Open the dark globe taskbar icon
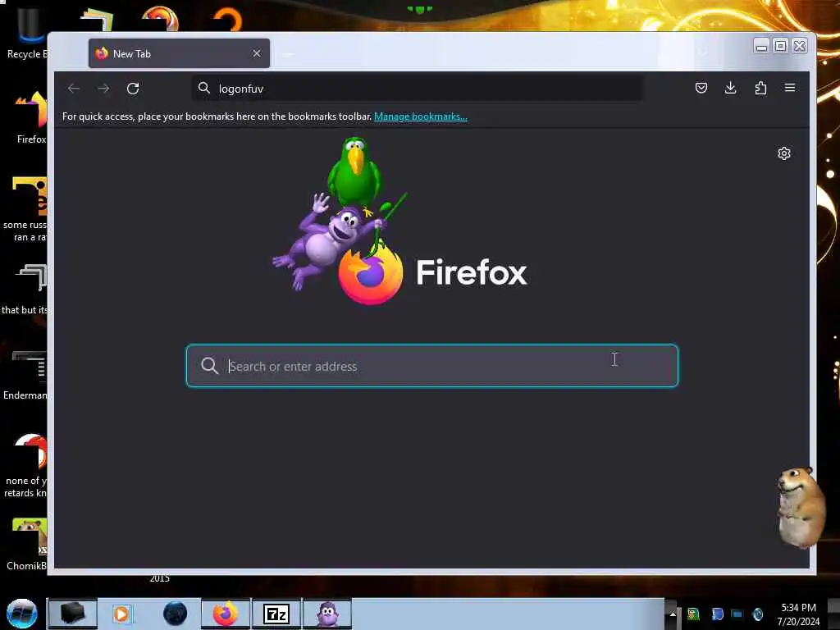This screenshot has height=630, width=840. tap(175, 614)
